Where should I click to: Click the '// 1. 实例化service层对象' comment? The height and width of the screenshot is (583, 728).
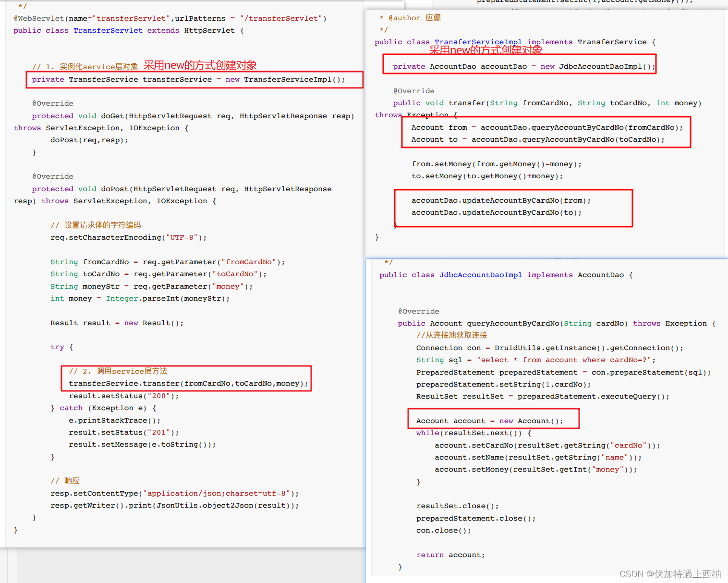click(x=85, y=67)
